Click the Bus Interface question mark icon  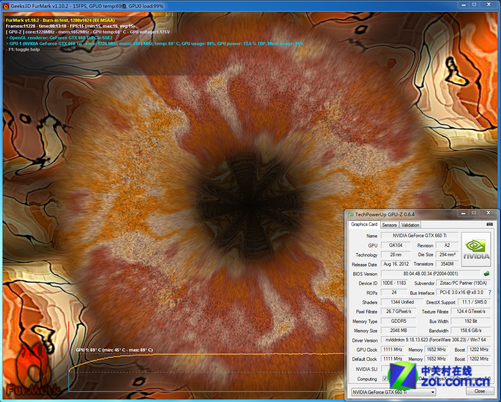tap(489, 292)
